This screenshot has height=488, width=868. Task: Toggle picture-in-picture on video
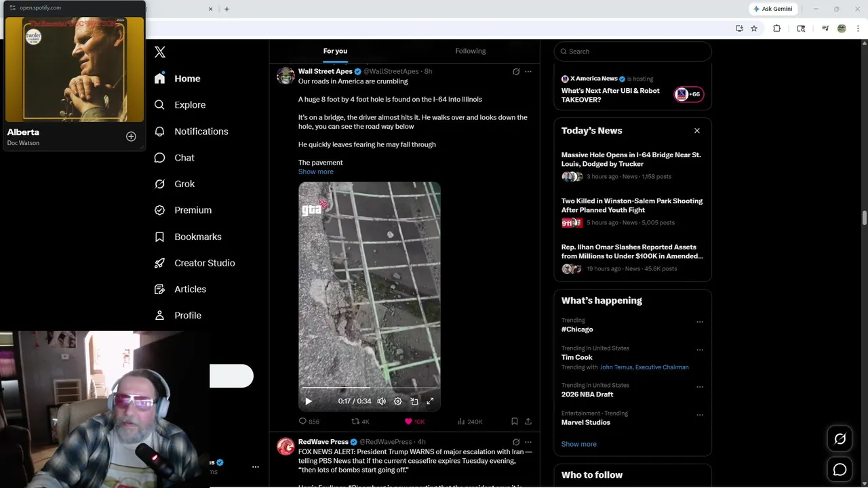pyautogui.click(x=414, y=401)
